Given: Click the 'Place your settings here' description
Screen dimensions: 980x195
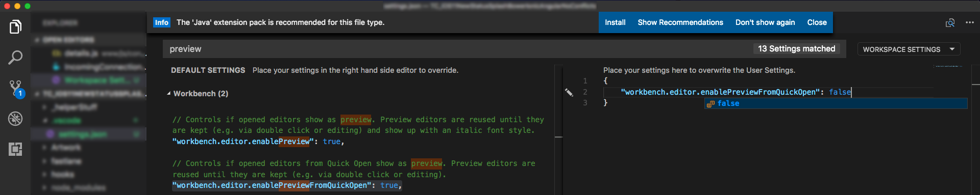Looking at the screenshot, I should 699,70.
